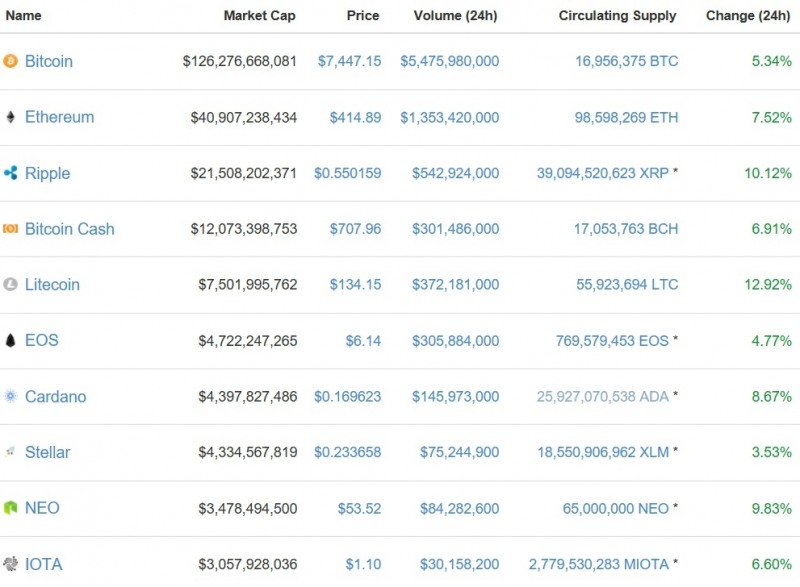The width and height of the screenshot is (800, 587).
Task: Open the Ethereum name link
Action: 59,117
